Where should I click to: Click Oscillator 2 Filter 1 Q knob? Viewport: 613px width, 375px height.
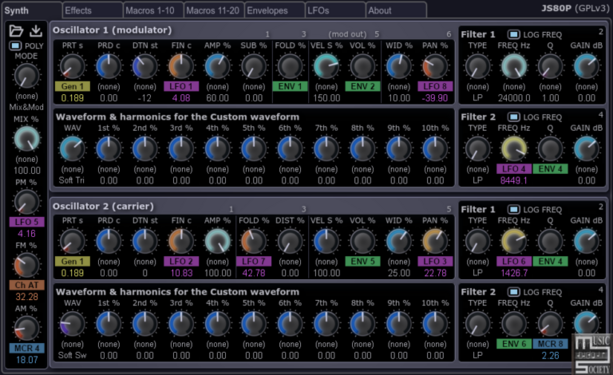(x=550, y=241)
